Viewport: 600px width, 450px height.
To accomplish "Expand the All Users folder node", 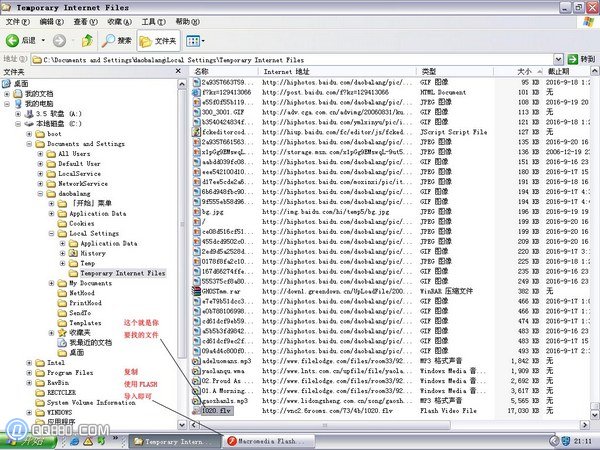I will [x=40, y=154].
